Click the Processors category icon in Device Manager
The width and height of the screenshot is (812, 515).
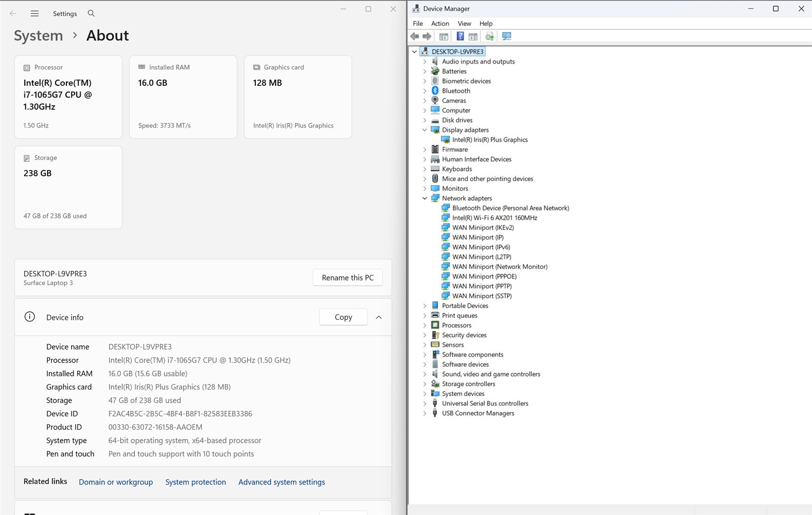tap(435, 325)
